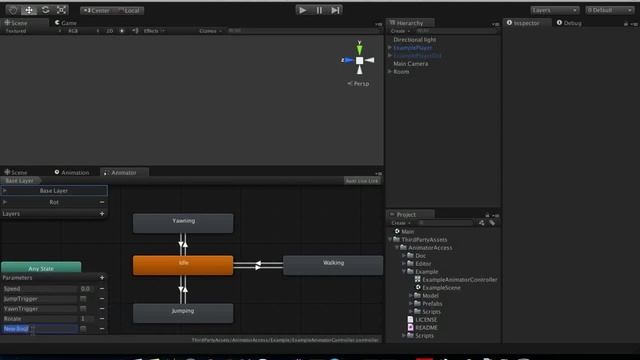Open the Textured draw mode dropdown
Screen dimensions: 640x360
pyautogui.click(x=33, y=31)
